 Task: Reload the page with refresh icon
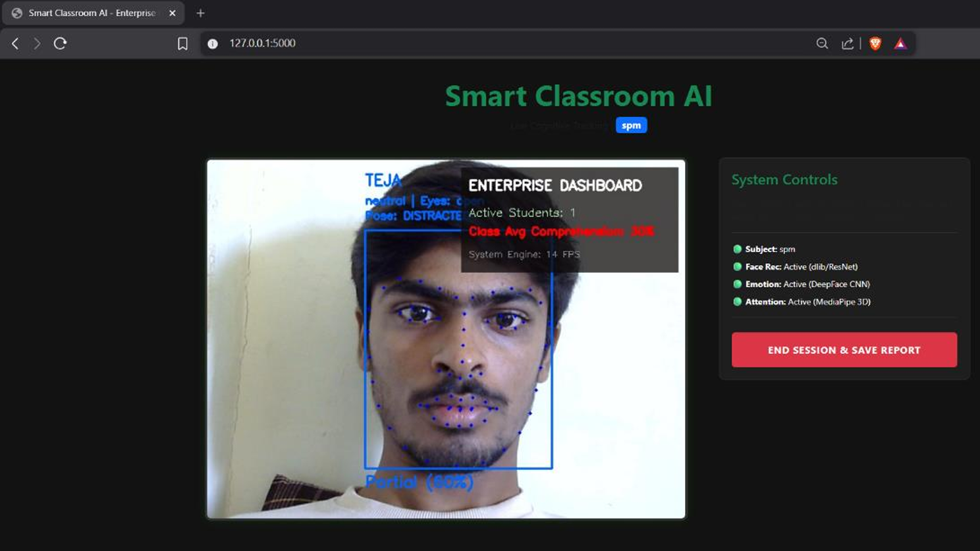(60, 43)
